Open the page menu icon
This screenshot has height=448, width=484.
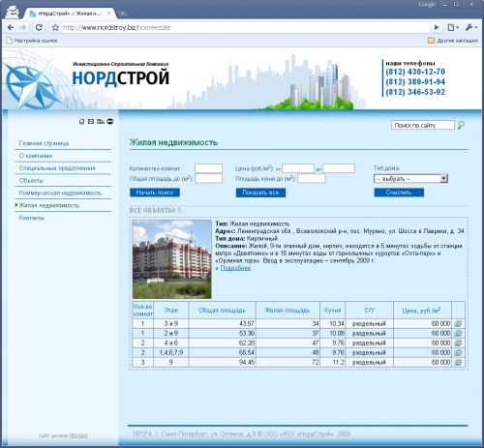453,27
